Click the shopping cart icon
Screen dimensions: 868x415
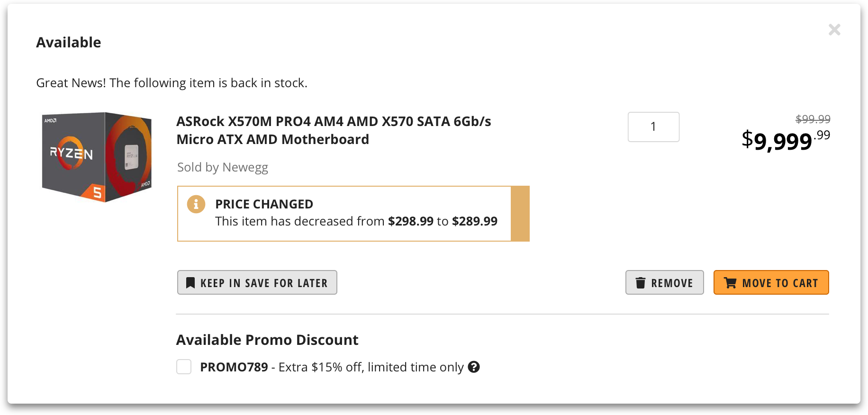pyautogui.click(x=730, y=283)
